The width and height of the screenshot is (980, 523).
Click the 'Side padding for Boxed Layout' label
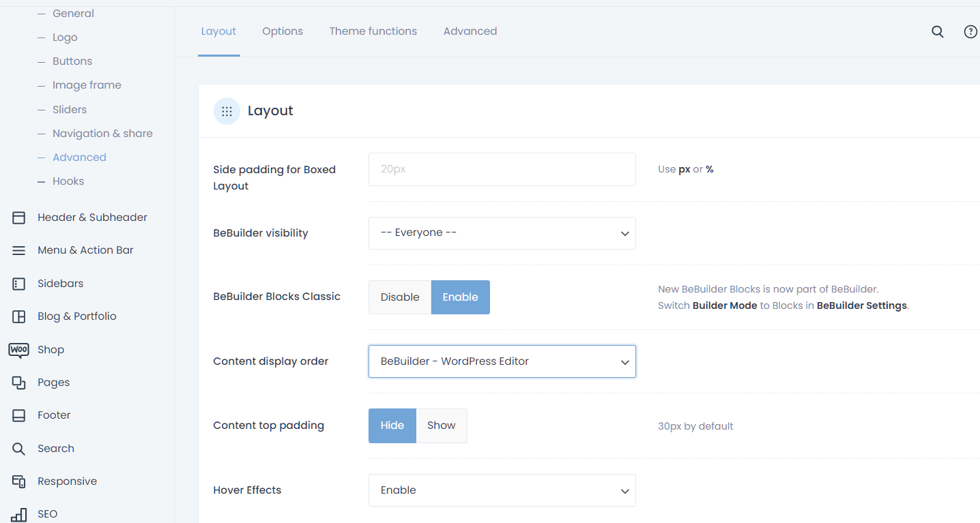tap(274, 178)
